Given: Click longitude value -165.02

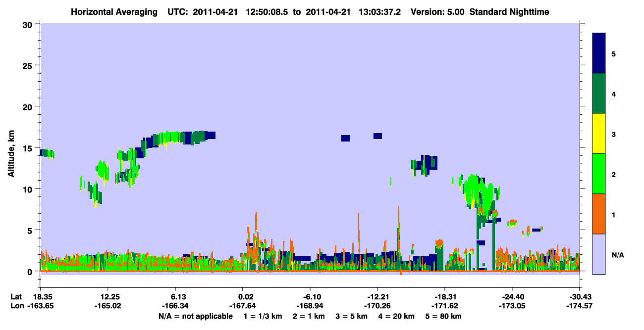Looking at the screenshot, I should (x=108, y=306).
